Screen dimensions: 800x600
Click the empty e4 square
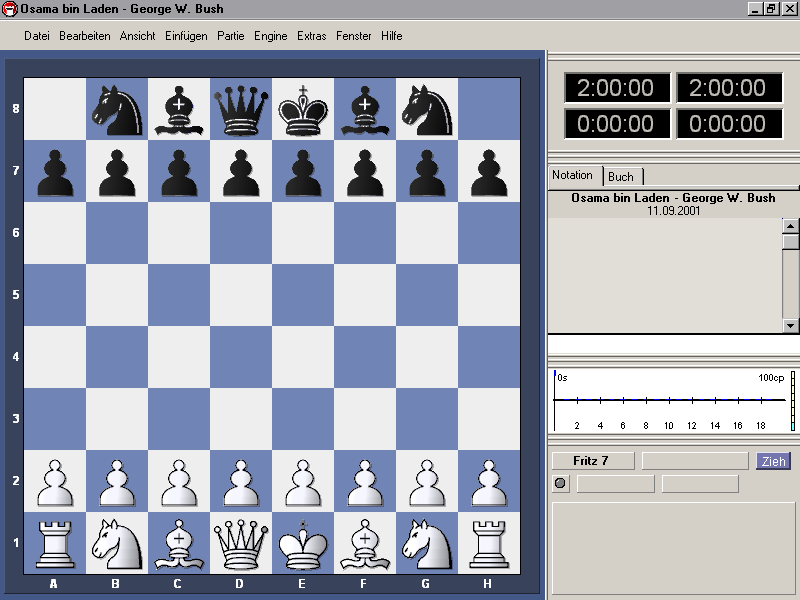click(x=303, y=357)
